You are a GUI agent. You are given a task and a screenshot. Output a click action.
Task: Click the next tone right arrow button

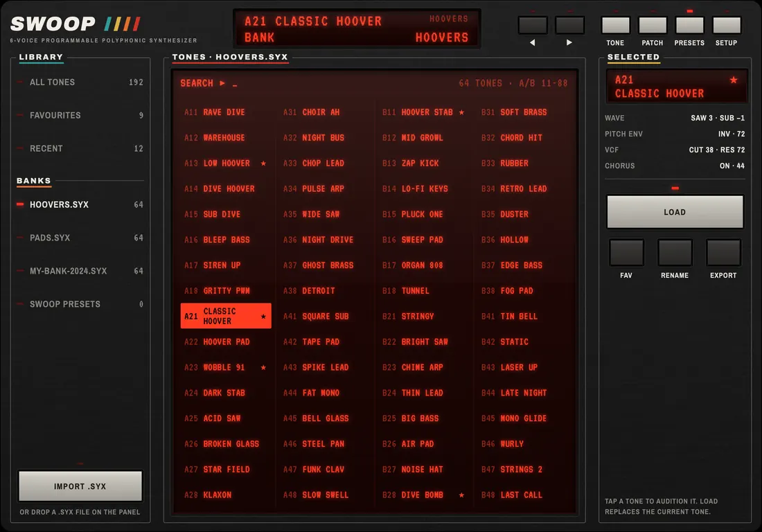[569, 25]
